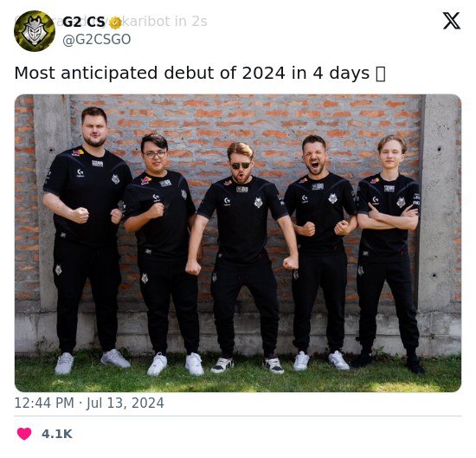View the 4.1K likes count
The image size is (476, 458).
[57, 434]
